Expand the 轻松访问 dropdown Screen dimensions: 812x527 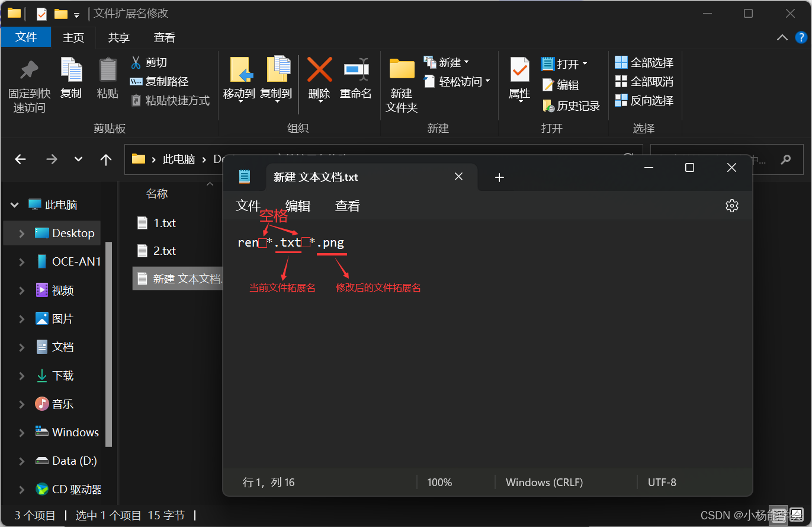(x=457, y=81)
